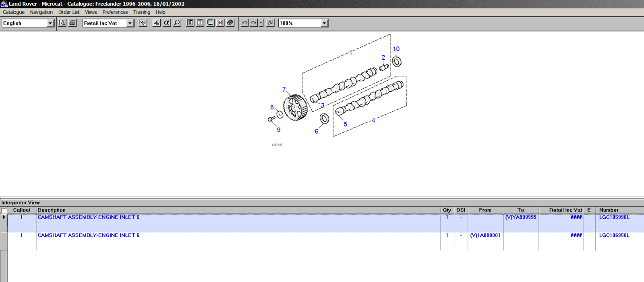Expand the history arrow next to redo

click(x=261, y=23)
